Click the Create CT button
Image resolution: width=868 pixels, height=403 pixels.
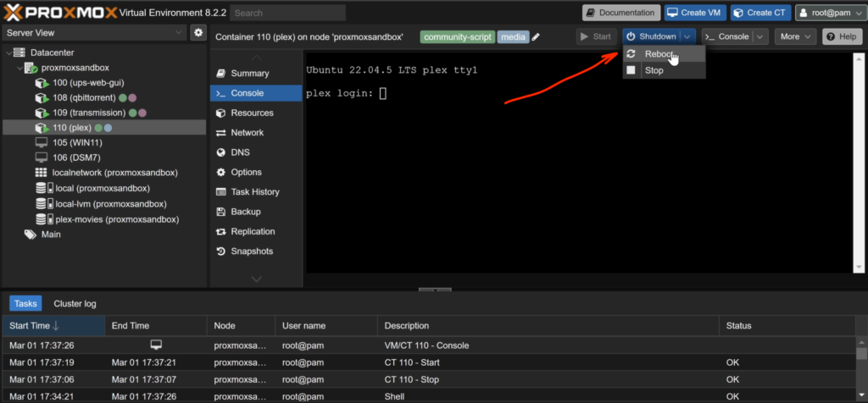coord(760,13)
